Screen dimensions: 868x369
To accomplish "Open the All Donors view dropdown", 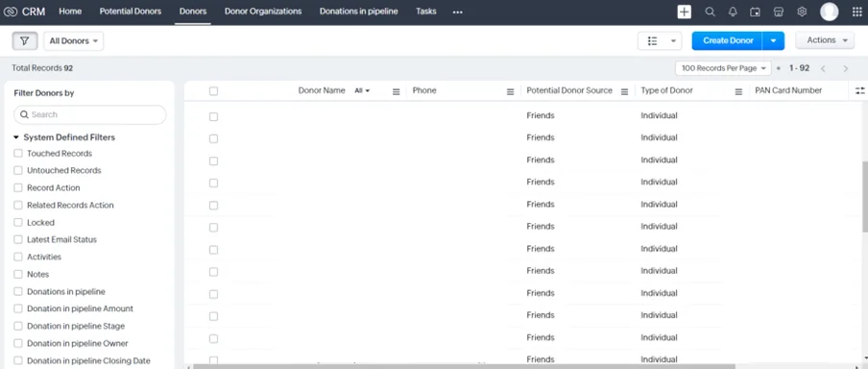I will click(74, 41).
